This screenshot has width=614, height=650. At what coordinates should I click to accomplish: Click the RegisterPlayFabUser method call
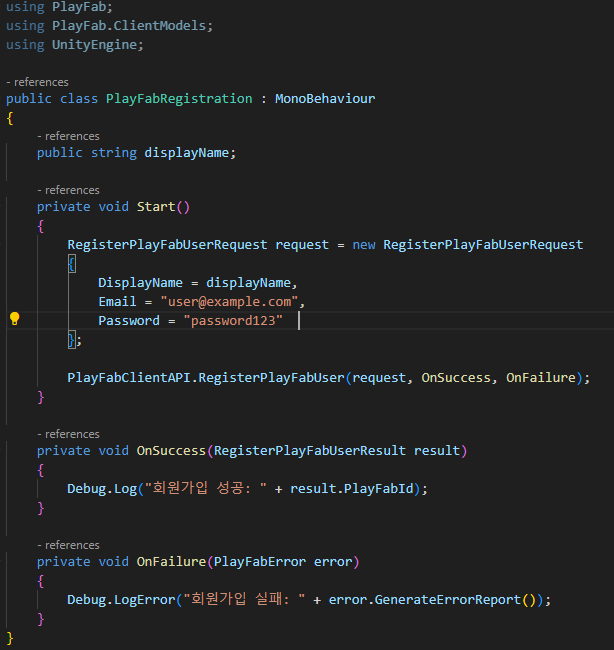coord(271,378)
